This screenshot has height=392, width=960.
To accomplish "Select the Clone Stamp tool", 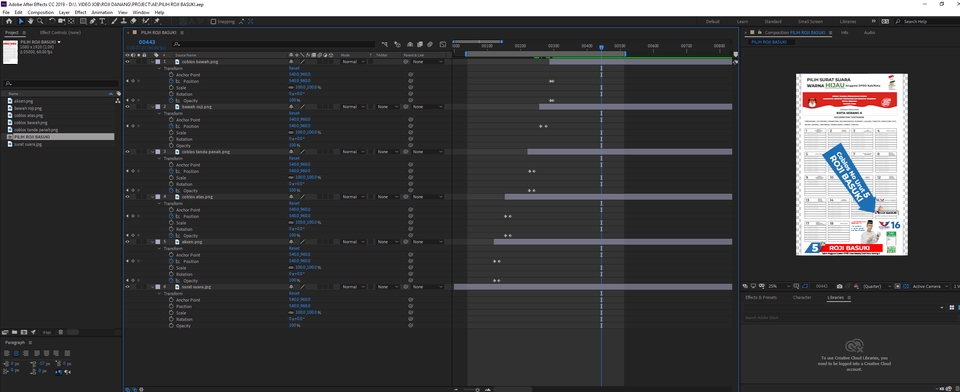I will [124, 21].
